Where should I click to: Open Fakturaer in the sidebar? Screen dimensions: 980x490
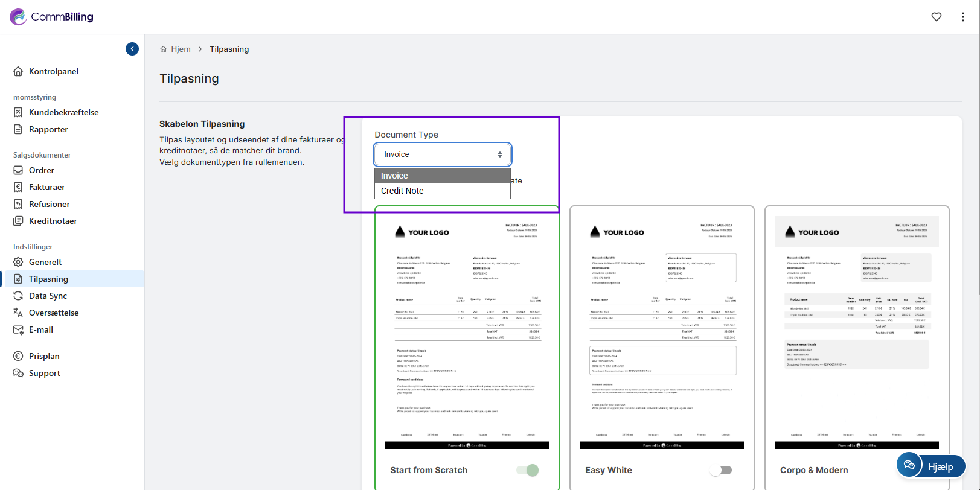pyautogui.click(x=46, y=187)
